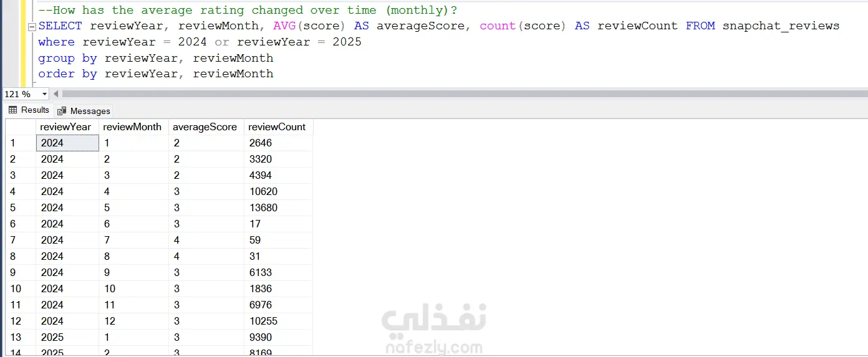This screenshot has height=357, width=868.
Task: Select the averageScore column header
Action: pyautogui.click(x=206, y=127)
